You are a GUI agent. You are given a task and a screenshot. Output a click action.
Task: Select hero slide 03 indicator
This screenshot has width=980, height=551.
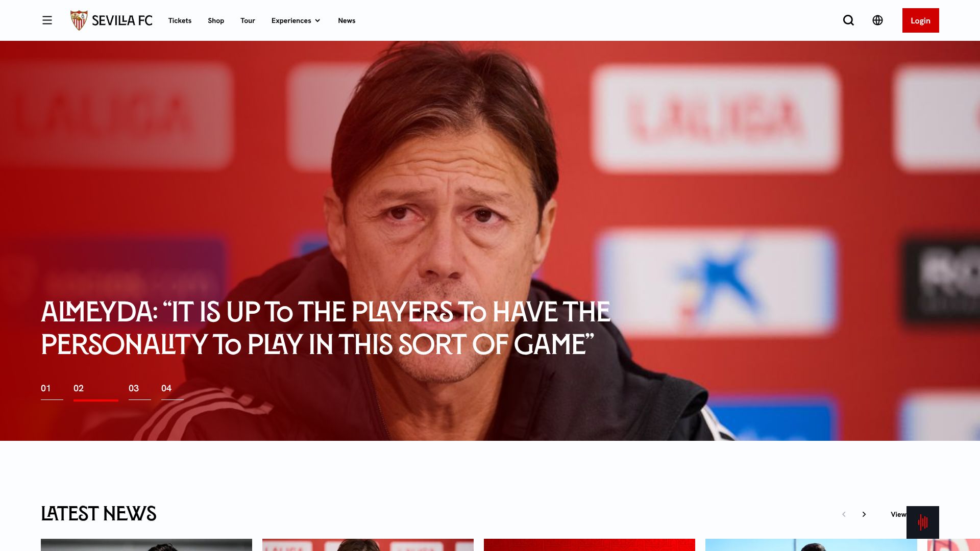(x=139, y=391)
